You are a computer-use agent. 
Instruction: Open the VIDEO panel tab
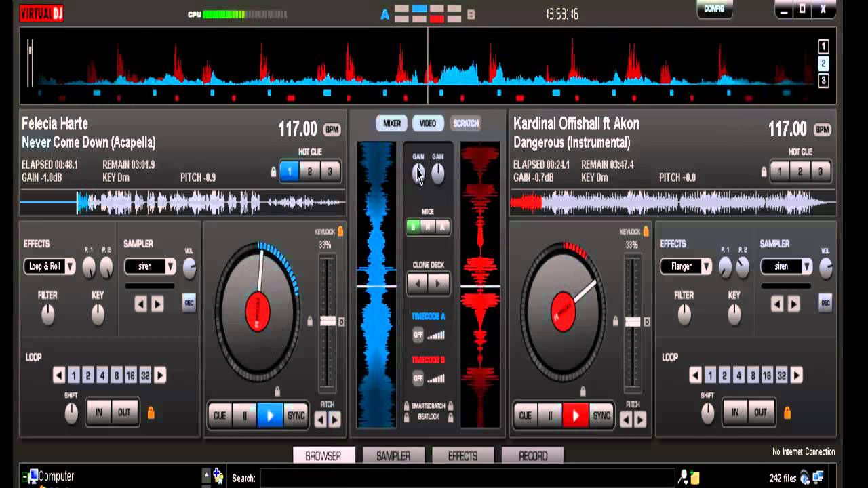[428, 123]
